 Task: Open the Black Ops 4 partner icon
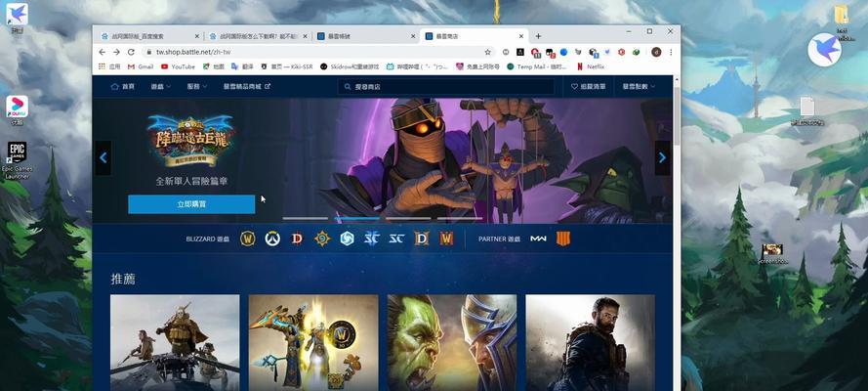(563, 239)
